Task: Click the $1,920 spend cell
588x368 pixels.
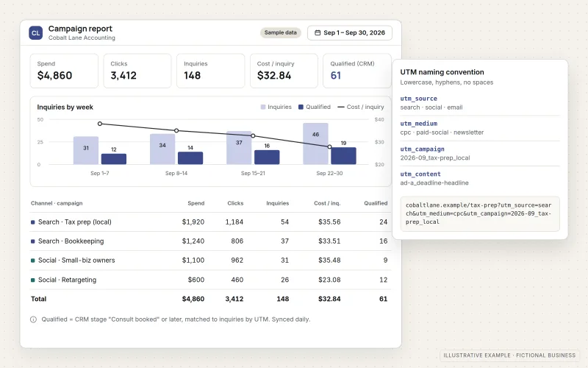Action: click(193, 222)
